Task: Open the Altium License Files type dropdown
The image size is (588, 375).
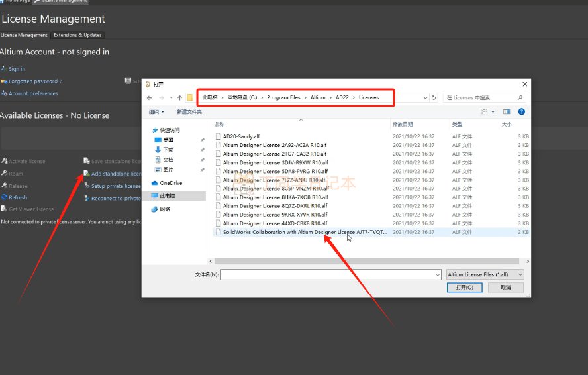Action: point(485,274)
